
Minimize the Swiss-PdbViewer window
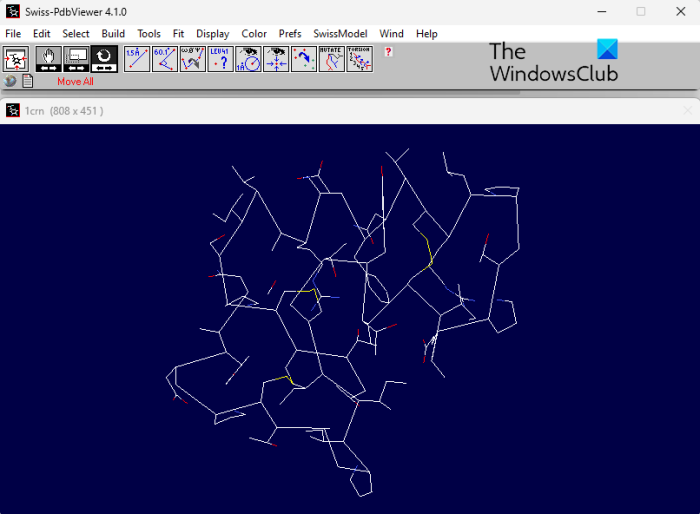tap(602, 12)
